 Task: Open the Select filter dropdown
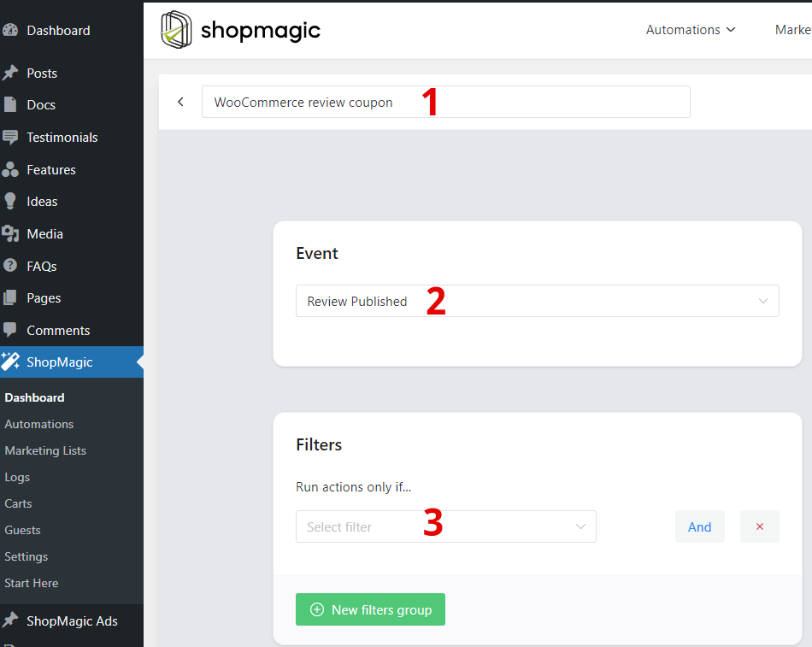(446, 526)
